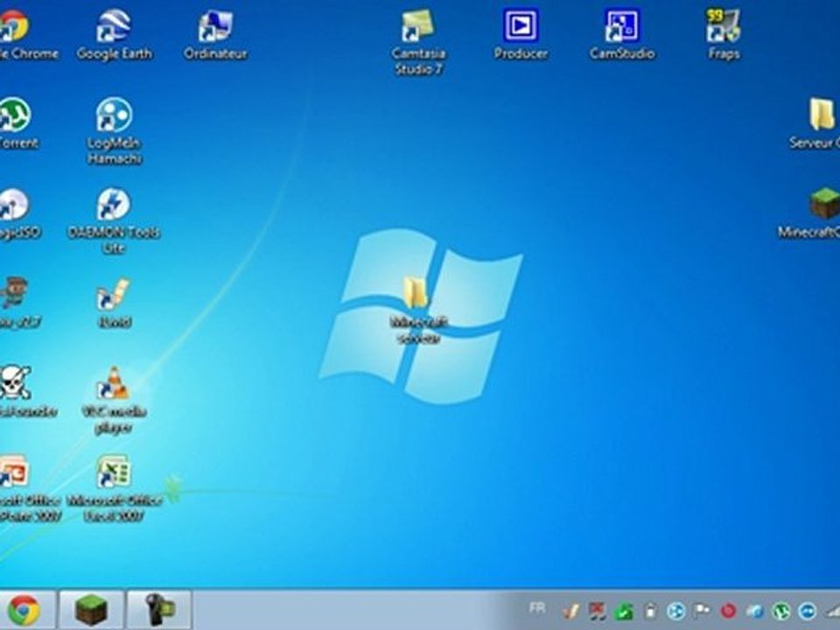
Task: Launch CamStudio from the desktop
Action: (622, 35)
